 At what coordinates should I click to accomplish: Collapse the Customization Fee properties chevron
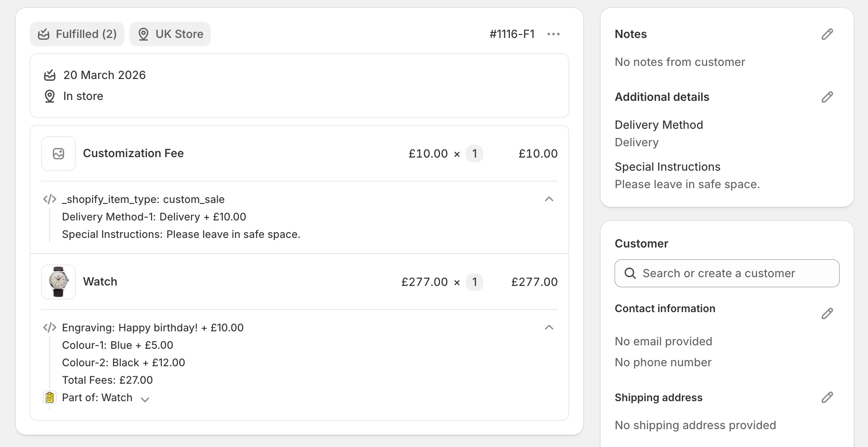pyautogui.click(x=549, y=199)
